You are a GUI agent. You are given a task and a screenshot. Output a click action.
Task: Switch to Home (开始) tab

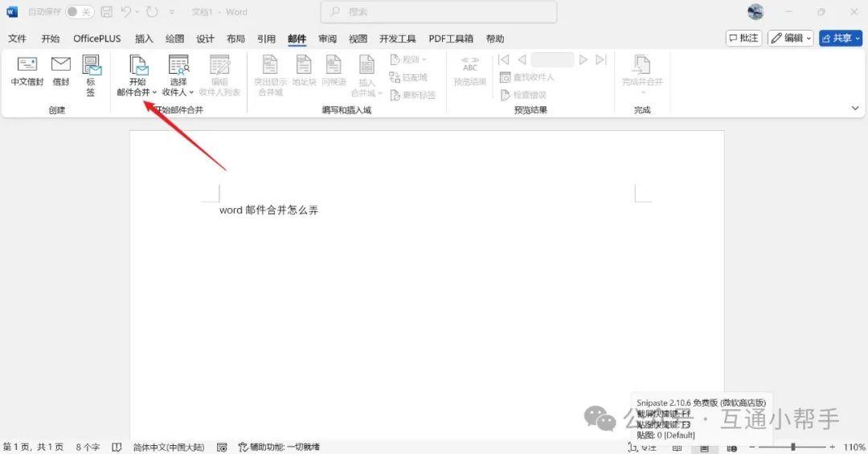(51, 39)
